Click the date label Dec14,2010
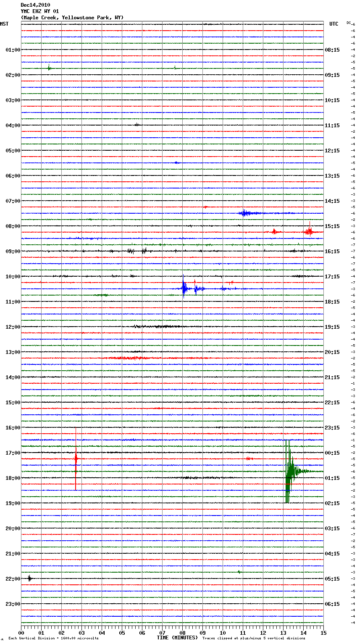Image resolution: width=357 pixels, height=644 pixels. [x=35, y=5]
